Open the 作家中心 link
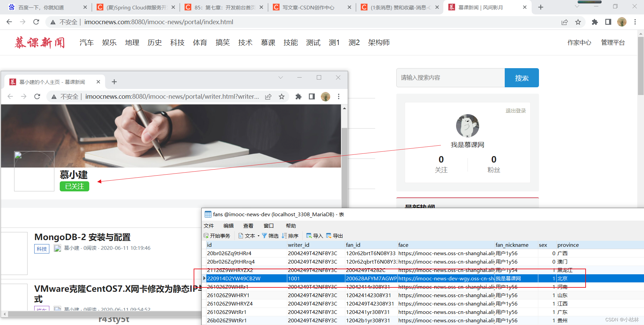Screen dimensions: 644x325 pyautogui.click(x=579, y=43)
